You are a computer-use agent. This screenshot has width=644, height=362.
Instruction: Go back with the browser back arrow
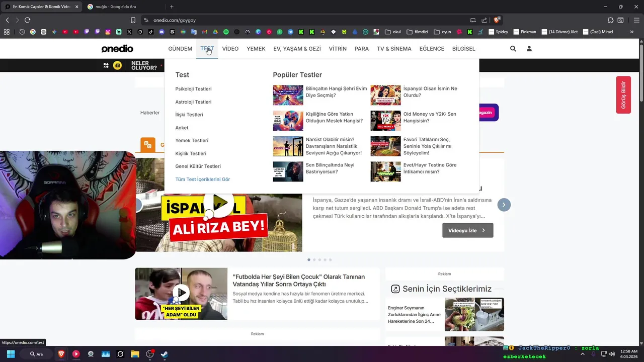point(7,20)
